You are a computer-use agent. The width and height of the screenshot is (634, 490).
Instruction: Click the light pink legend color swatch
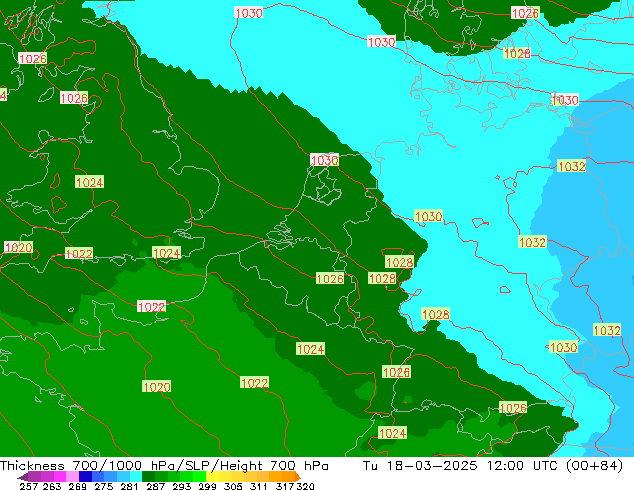pyautogui.click(x=72, y=476)
